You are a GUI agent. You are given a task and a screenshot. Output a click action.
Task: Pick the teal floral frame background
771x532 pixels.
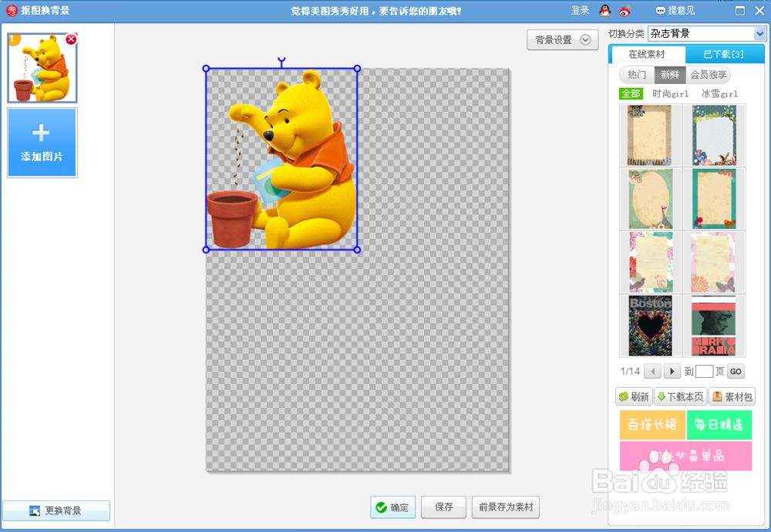coord(714,135)
